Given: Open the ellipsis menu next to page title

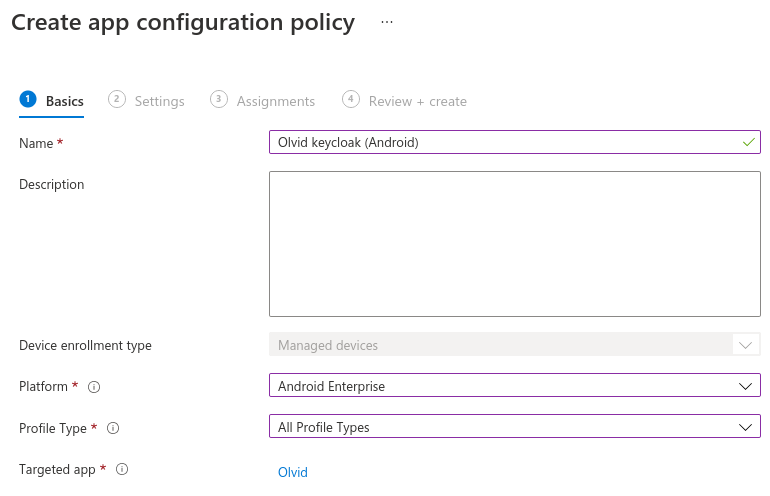Looking at the screenshot, I should [387, 22].
